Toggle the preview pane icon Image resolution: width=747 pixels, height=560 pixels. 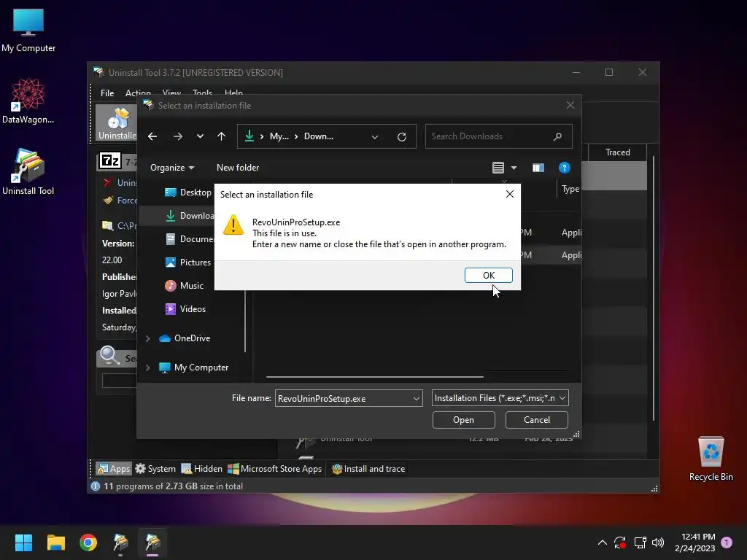click(x=538, y=168)
